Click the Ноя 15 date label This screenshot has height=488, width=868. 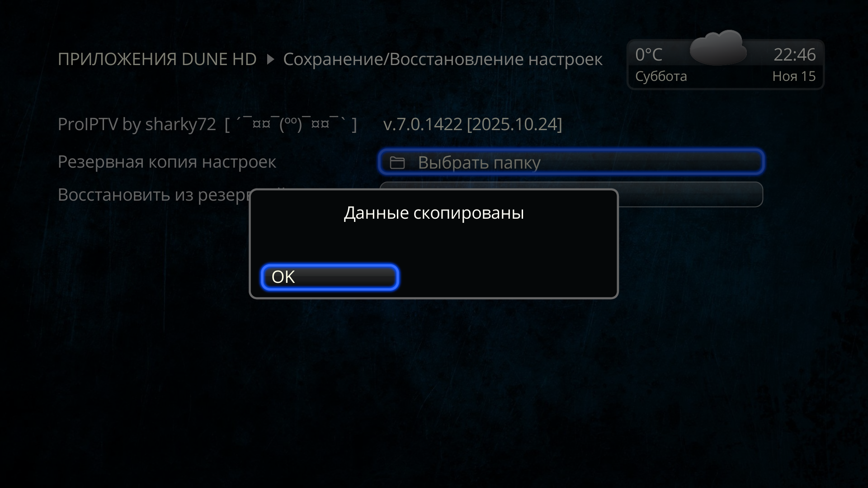click(x=794, y=76)
